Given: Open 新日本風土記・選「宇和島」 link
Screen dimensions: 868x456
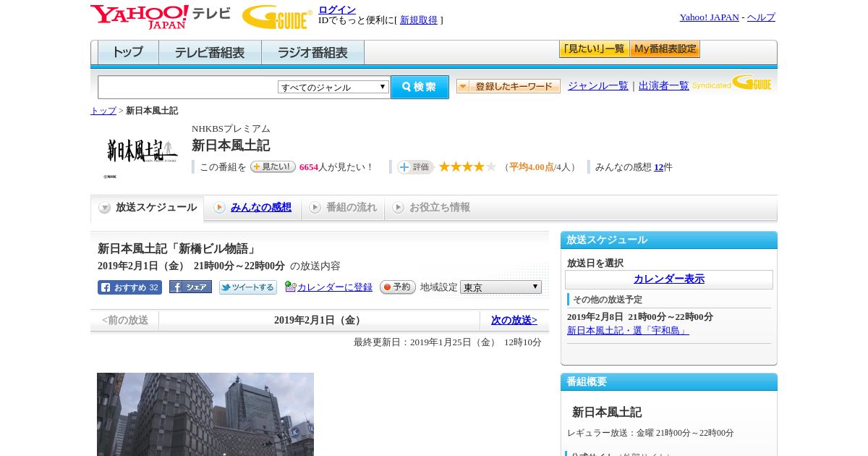Looking at the screenshot, I should (x=628, y=330).
